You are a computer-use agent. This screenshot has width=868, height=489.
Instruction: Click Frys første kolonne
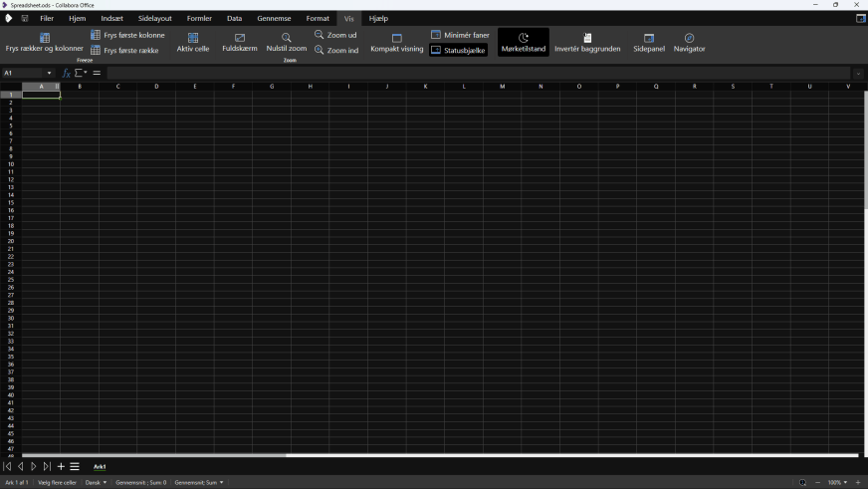tap(127, 35)
